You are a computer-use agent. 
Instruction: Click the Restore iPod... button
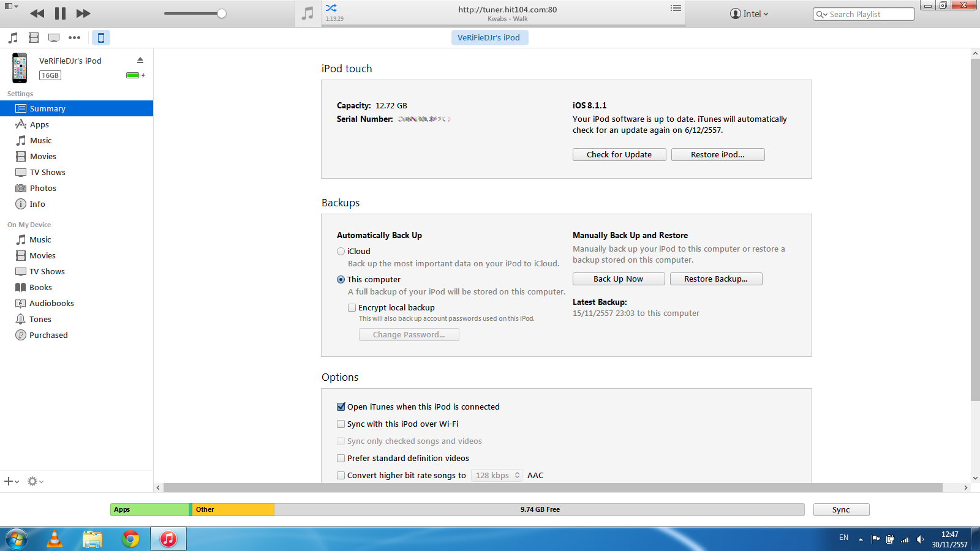(x=718, y=154)
